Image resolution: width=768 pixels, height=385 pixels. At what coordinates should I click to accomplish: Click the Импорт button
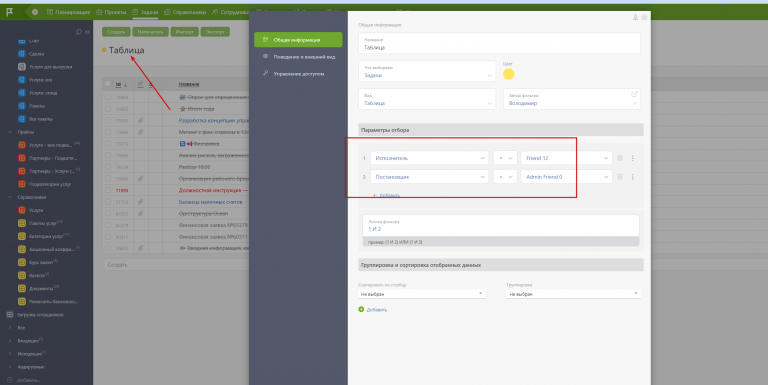pyautogui.click(x=185, y=32)
